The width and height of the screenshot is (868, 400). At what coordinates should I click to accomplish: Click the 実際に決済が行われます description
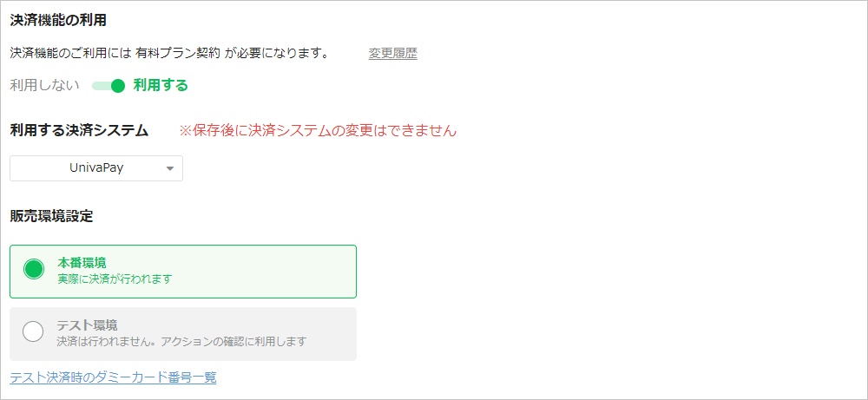[115, 279]
